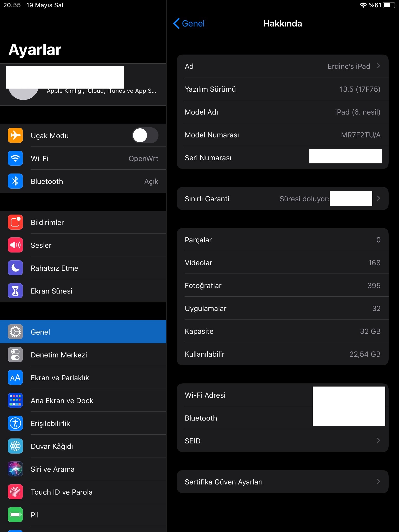The image size is (399, 532).
Task: Tap model name value iPad (6. nesil)
Action: click(x=357, y=112)
